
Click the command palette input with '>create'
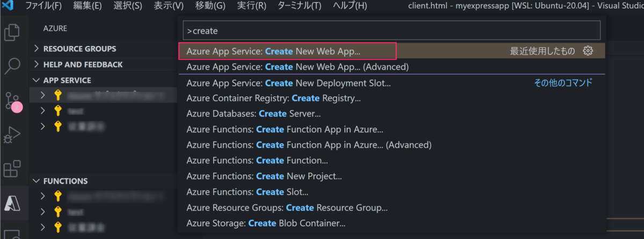coord(392,31)
